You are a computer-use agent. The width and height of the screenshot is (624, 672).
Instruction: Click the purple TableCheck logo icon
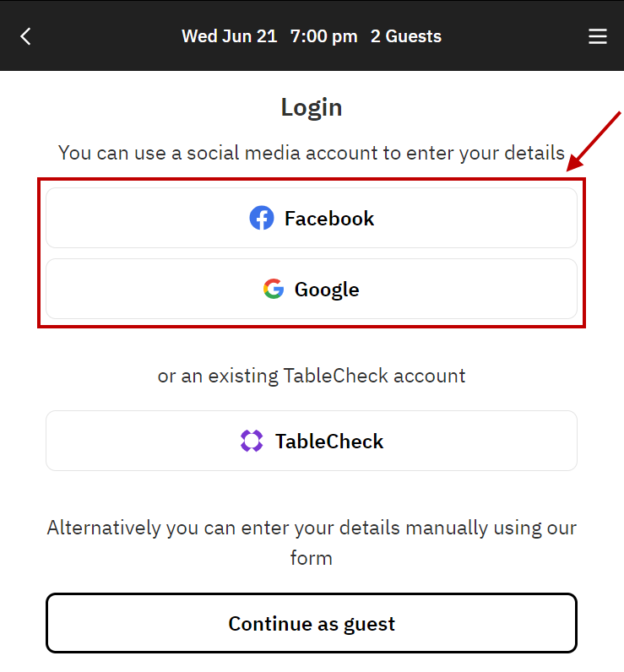252,442
